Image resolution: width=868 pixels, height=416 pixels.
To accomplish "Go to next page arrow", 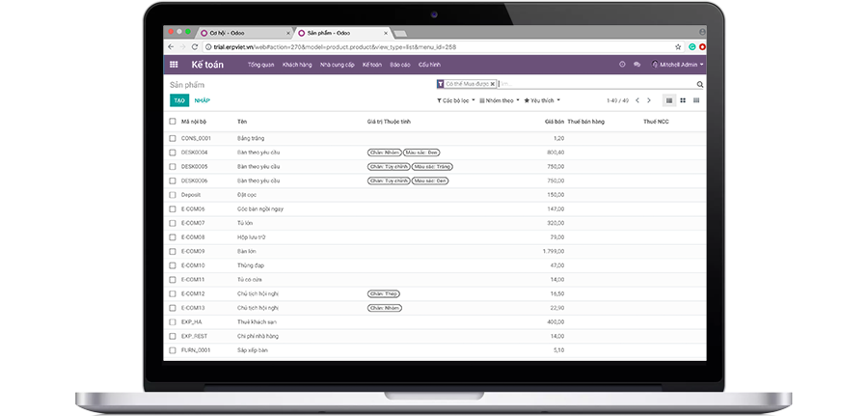I will click(649, 100).
